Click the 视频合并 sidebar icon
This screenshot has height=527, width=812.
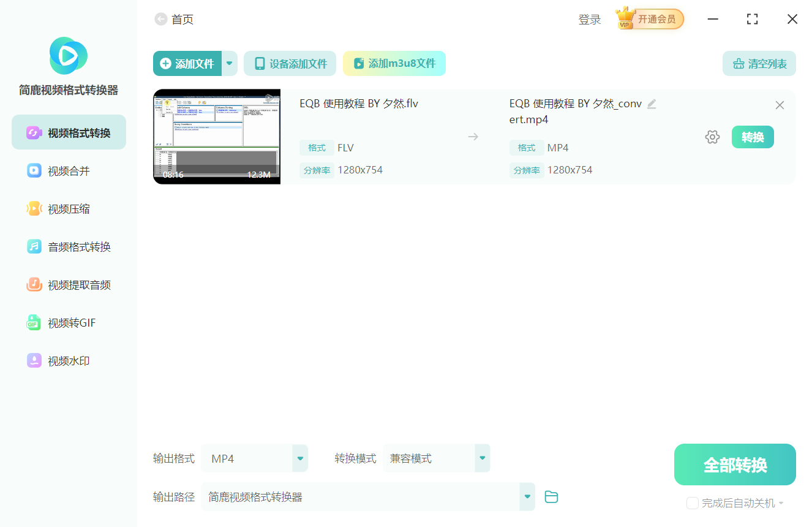34,171
